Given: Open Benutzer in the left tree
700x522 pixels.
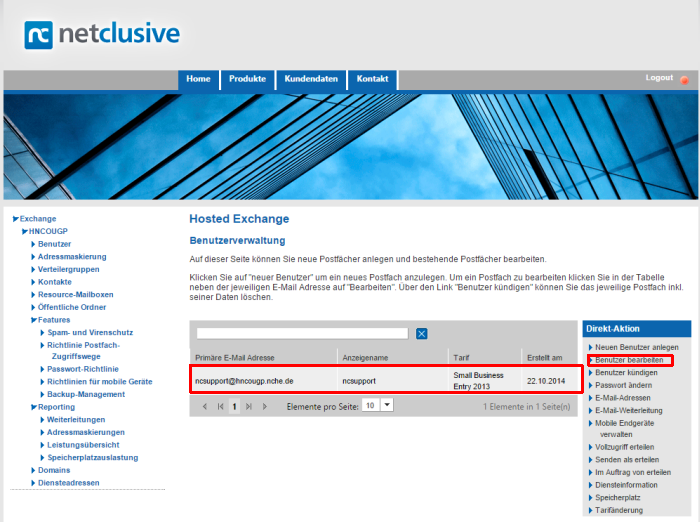Looking at the screenshot, I should (54, 244).
